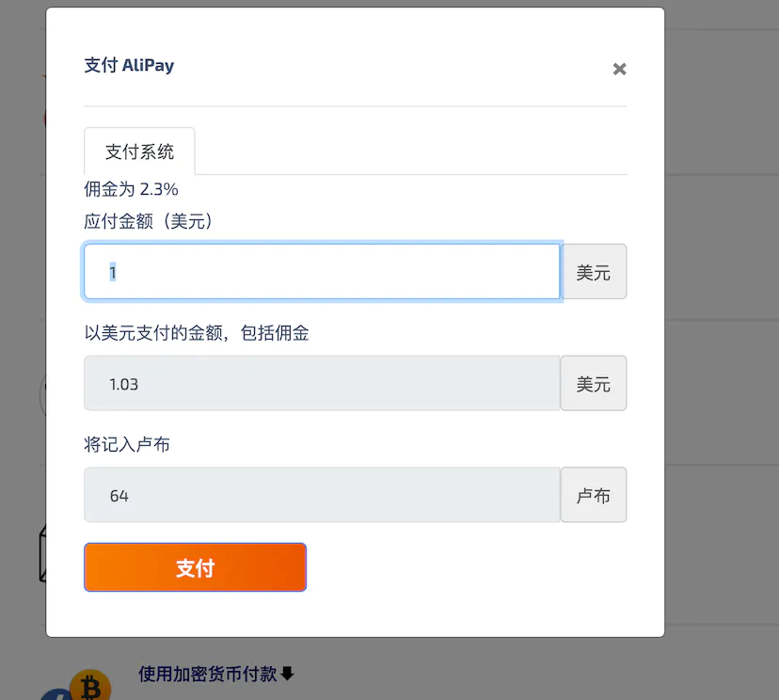Click the 1.03 amount-with-commission field
This screenshot has width=779, height=700.
[x=322, y=383]
